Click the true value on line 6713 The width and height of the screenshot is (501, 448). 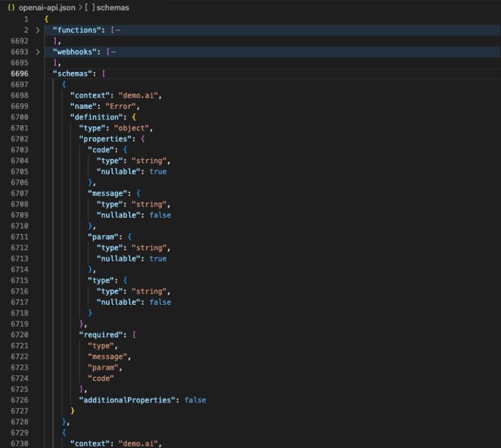(158, 258)
